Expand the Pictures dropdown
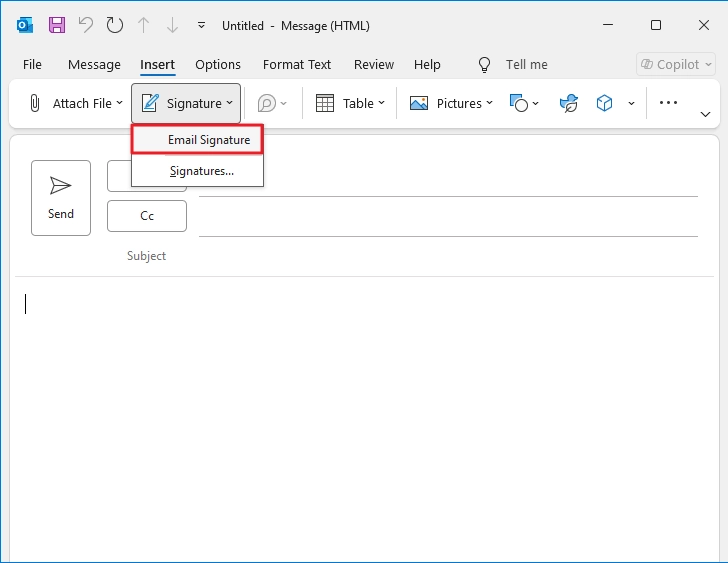Screen dimensions: 728x563 pyautogui.click(x=489, y=103)
